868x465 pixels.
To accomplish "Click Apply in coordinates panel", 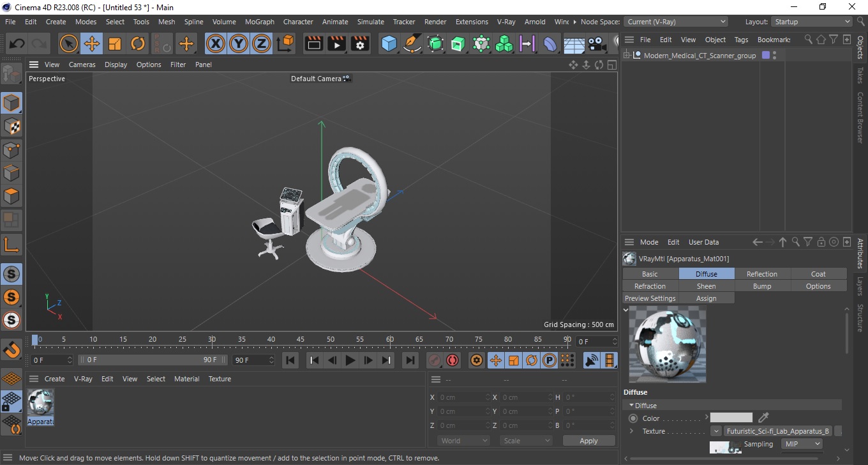I will [588, 441].
